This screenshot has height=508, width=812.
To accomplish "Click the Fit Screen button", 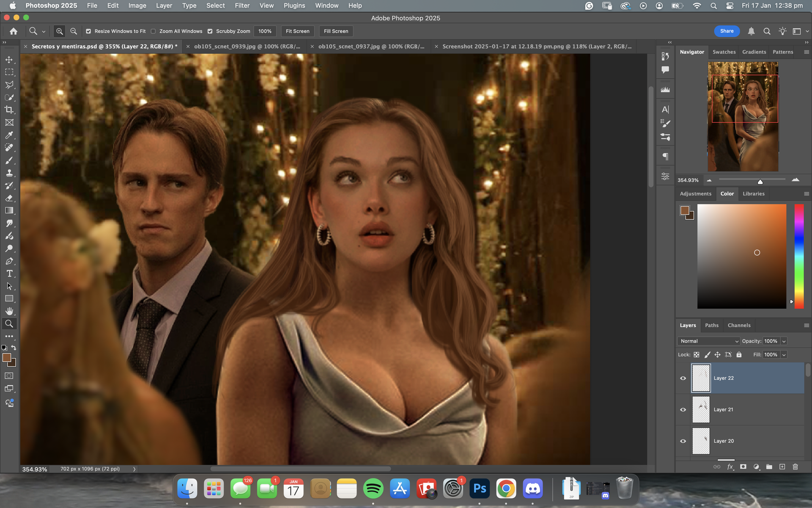I will tap(297, 31).
